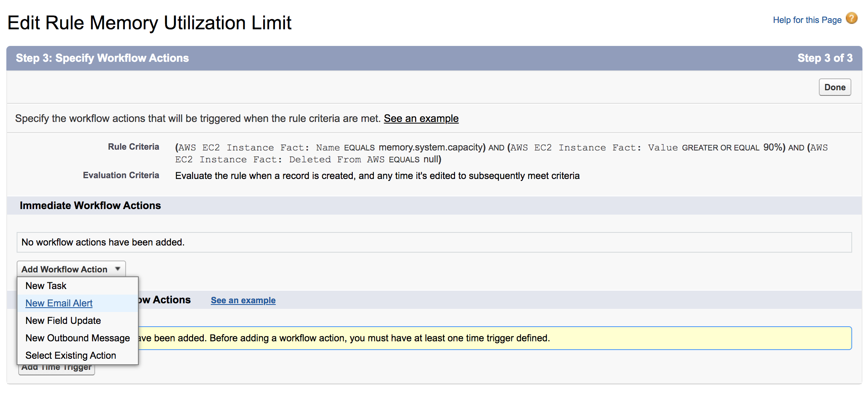This screenshot has height=411, width=868.
Task: Pick New Field Update from the menu
Action: (x=63, y=321)
